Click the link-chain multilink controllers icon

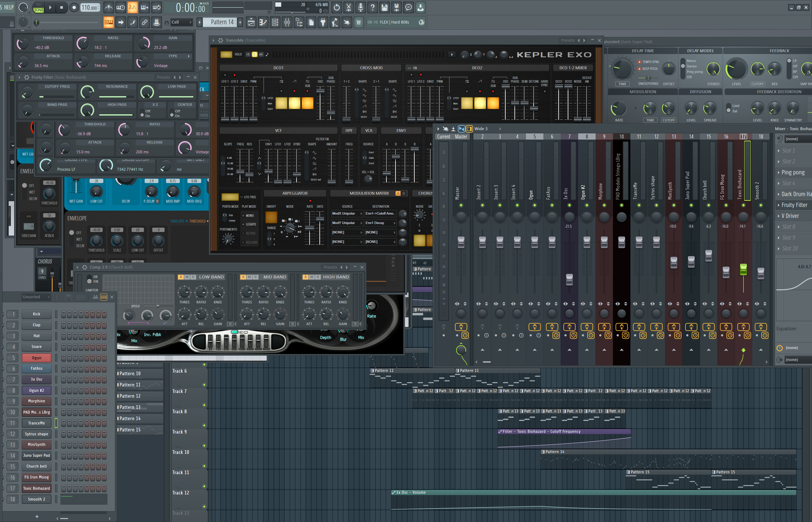coord(144,22)
